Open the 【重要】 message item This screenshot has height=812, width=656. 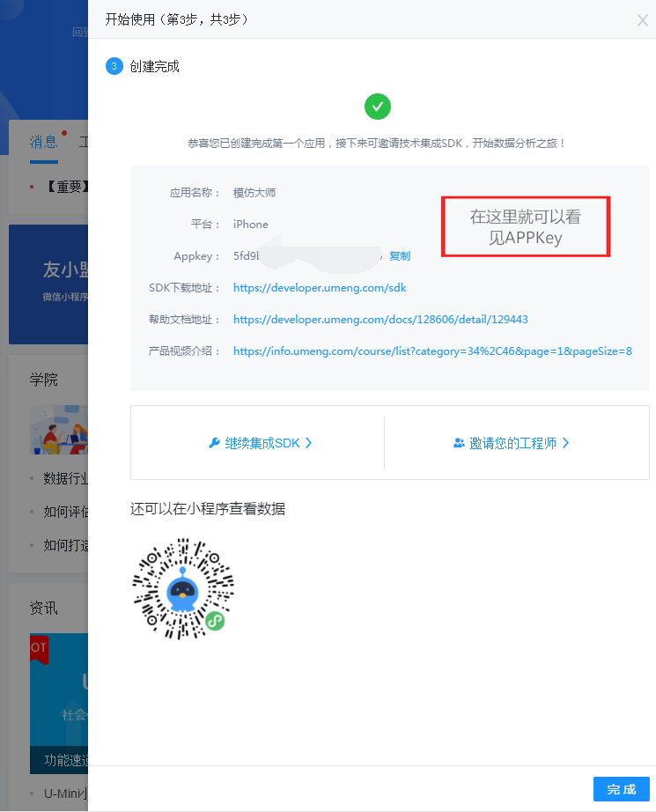coord(62,187)
